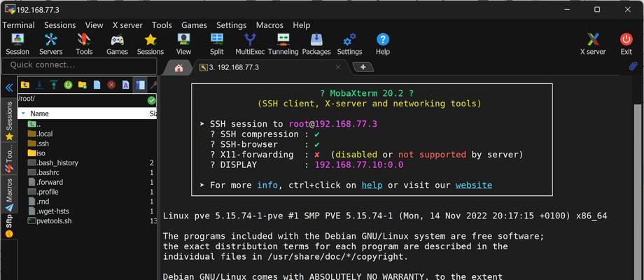
Task: Close the 192.168.77.3 session tab
Action: 338,67
